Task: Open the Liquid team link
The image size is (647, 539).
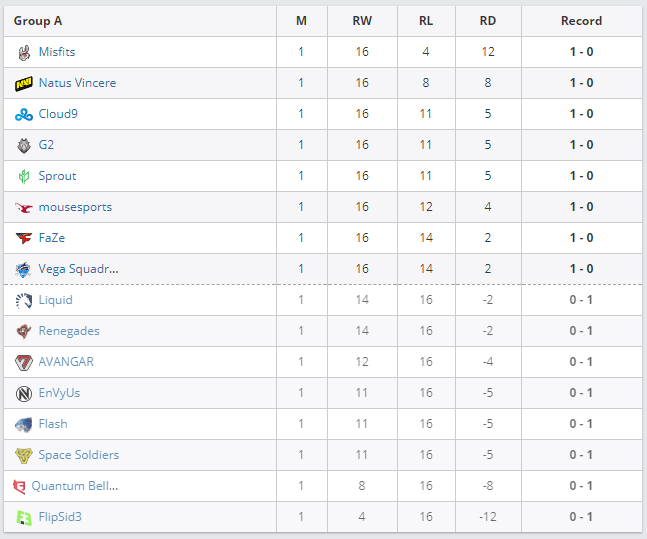Action: coord(55,300)
